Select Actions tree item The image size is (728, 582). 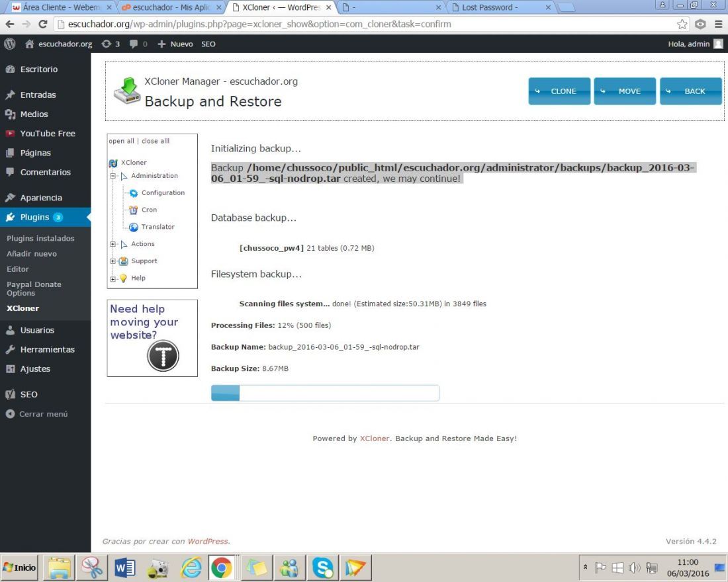point(142,244)
